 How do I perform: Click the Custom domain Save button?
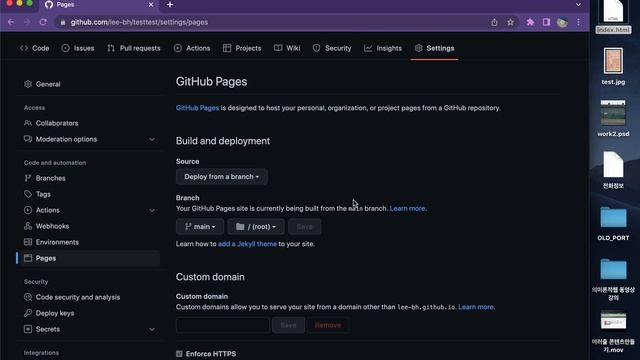point(289,325)
